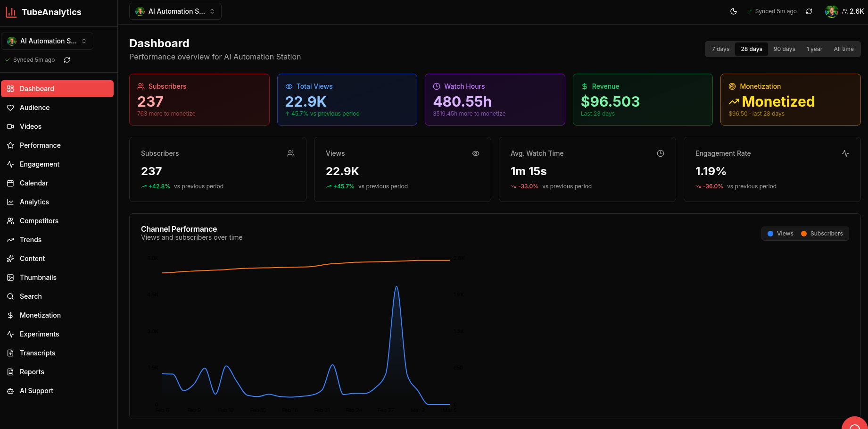Click the refresh sync icon next to Synced 5m ago

click(810, 11)
